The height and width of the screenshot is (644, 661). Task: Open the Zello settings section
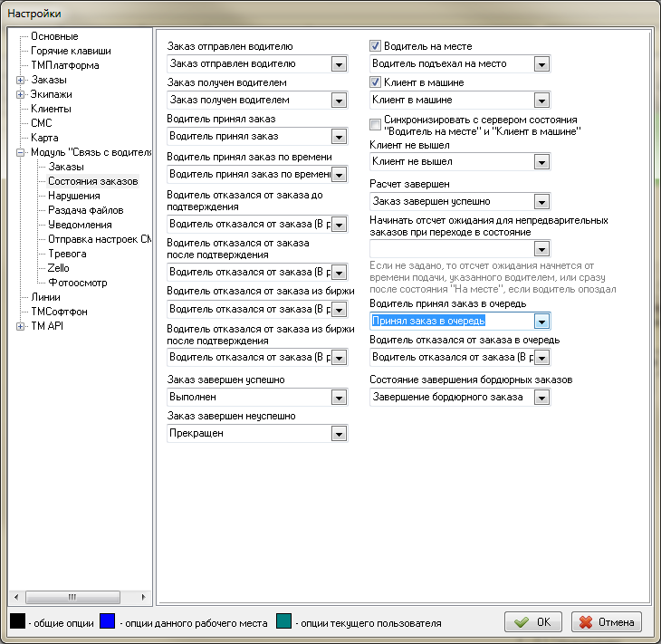59,269
